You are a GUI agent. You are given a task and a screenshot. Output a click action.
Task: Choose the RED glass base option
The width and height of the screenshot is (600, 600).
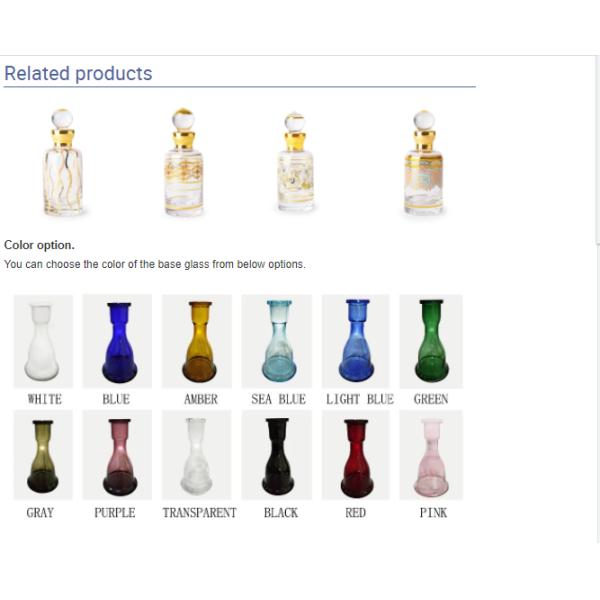coord(356,455)
